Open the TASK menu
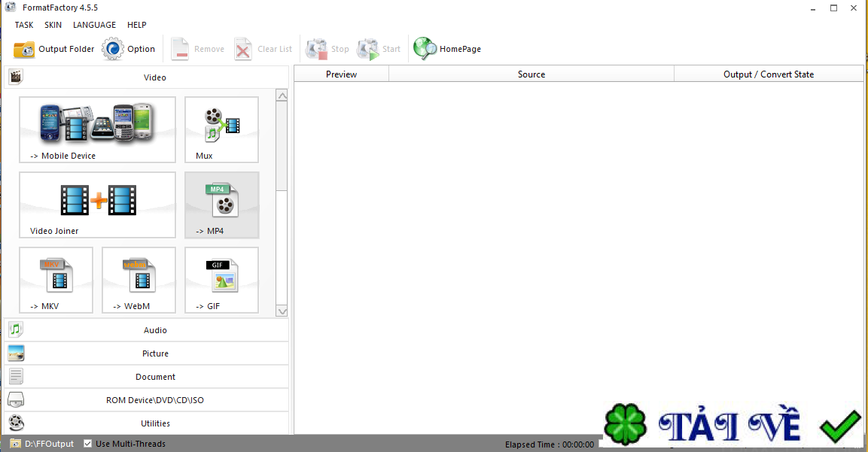The width and height of the screenshot is (868, 452). coord(23,24)
